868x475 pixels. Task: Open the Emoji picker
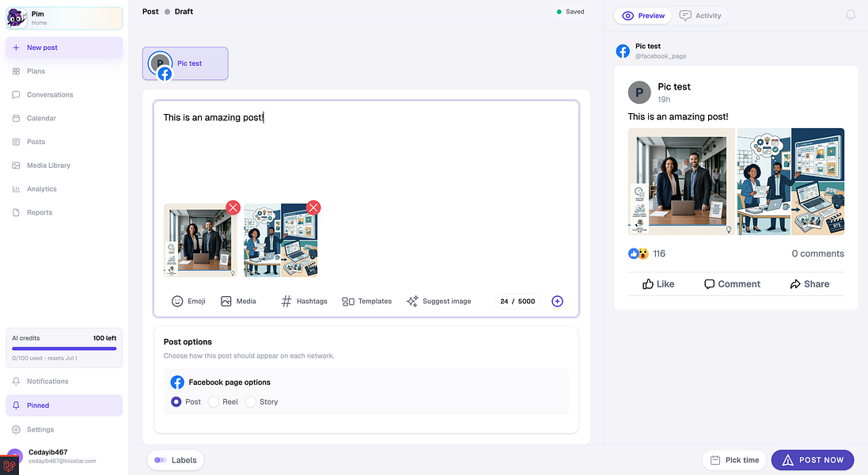click(x=188, y=301)
